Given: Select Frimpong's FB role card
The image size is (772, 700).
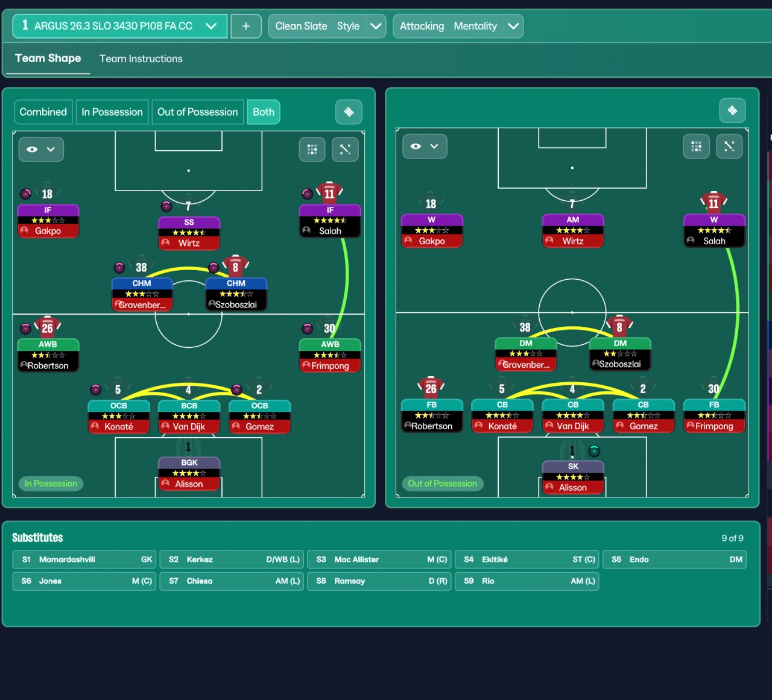Looking at the screenshot, I should click(714, 416).
